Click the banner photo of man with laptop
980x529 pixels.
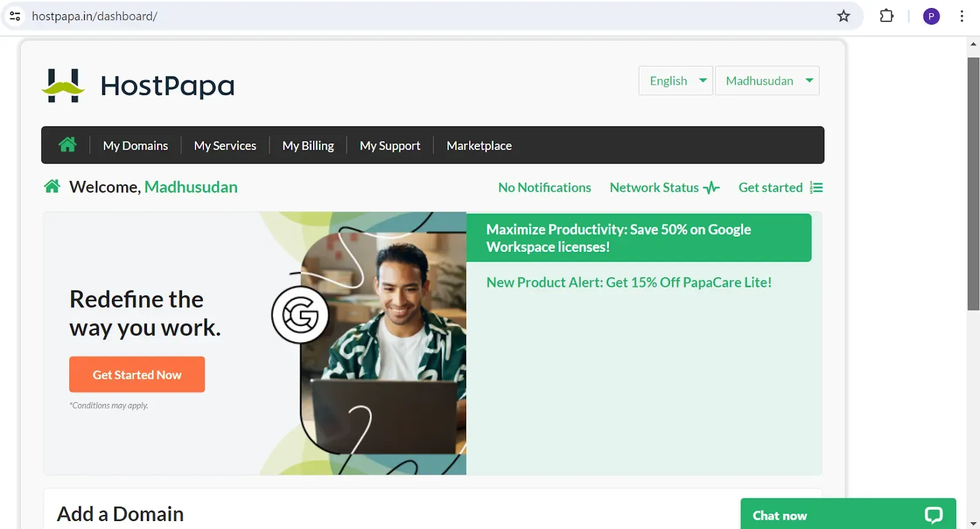(x=383, y=343)
